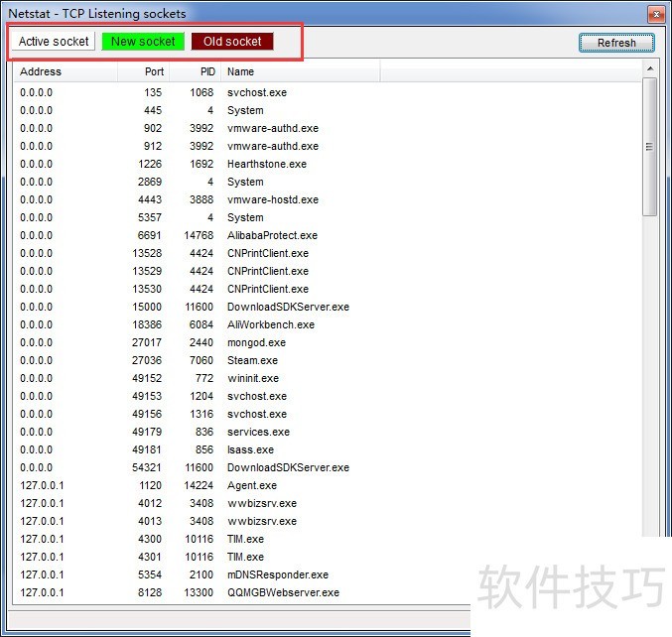This screenshot has height=637, width=672.
Task: Select the dark red Old socket swatch
Action: tap(232, 42)
